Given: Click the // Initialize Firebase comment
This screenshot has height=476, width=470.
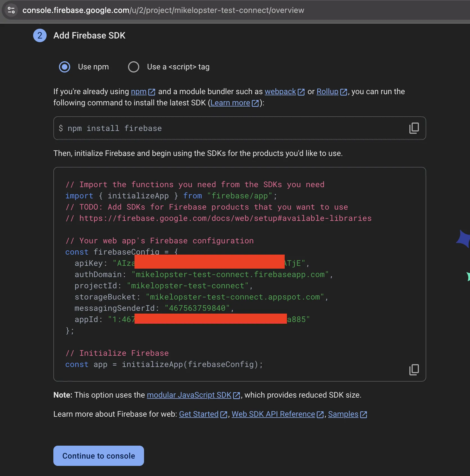Looking at the screenshot, I should pyautogui.click(x=117, y=353).
